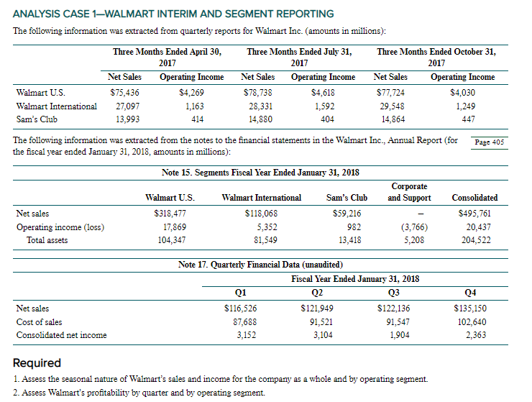
Task: Click the 'Three Months Ended April 30, 2017' header
Action: point(168,58)
